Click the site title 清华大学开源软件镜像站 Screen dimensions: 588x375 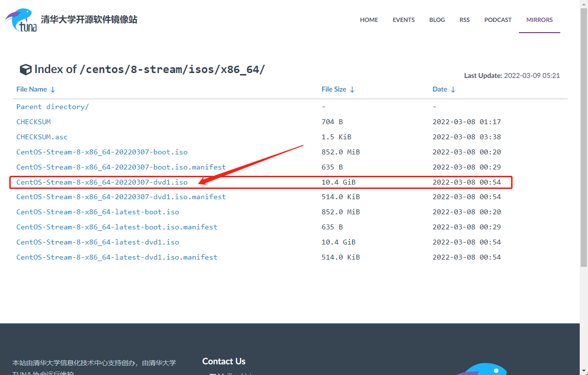point(89,19)
